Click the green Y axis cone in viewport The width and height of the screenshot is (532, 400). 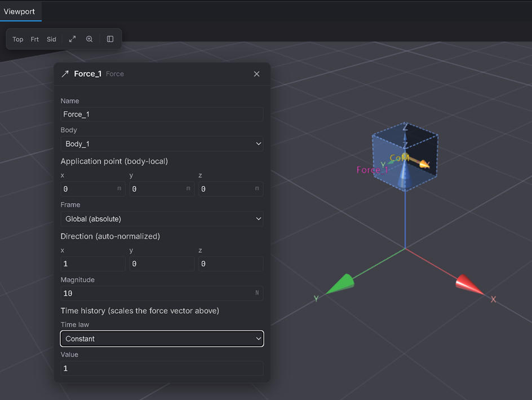click(340, 284)
